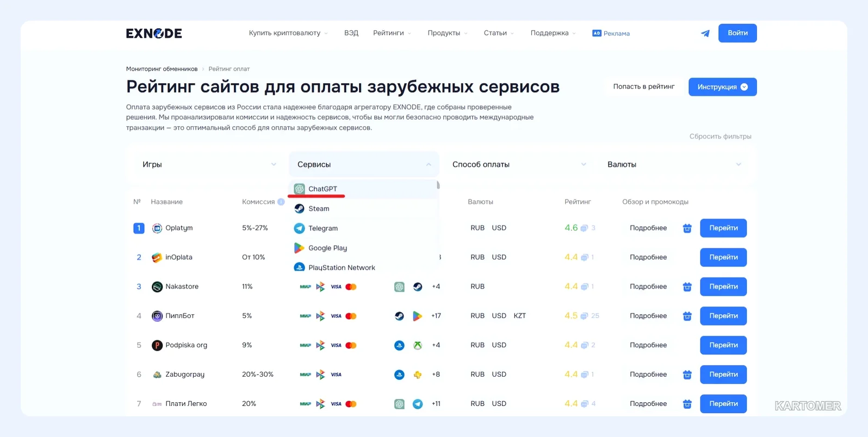Click the Войти button

point(737,33)
